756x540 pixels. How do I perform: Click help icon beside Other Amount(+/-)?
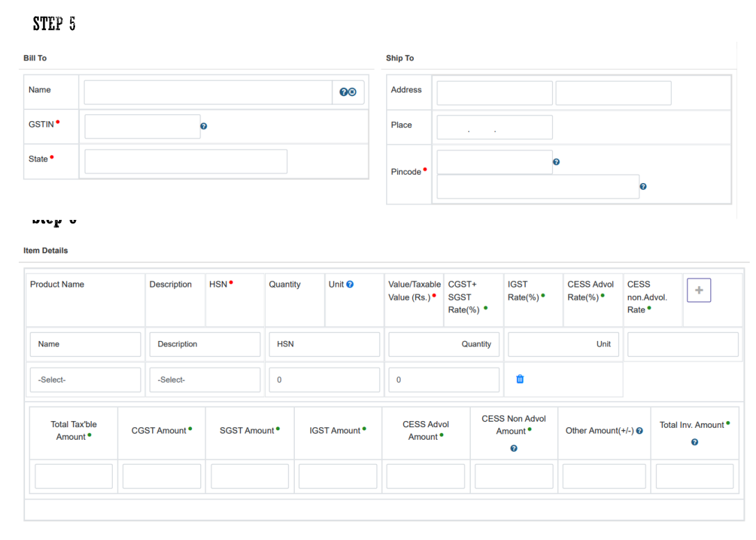pyautogui.click(x=639, y=431)
